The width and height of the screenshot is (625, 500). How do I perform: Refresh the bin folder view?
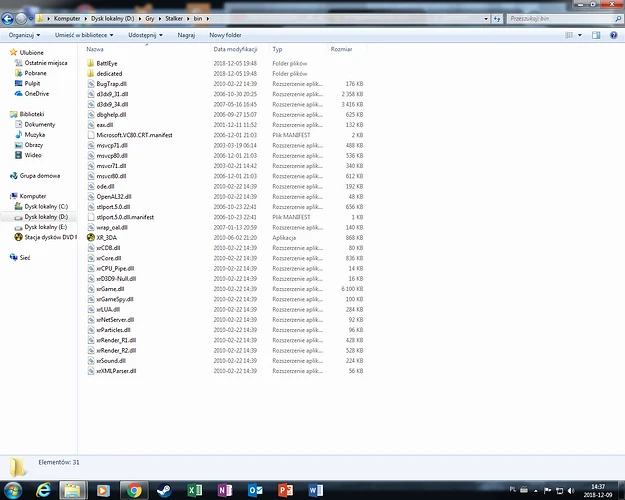coord(497,19)
